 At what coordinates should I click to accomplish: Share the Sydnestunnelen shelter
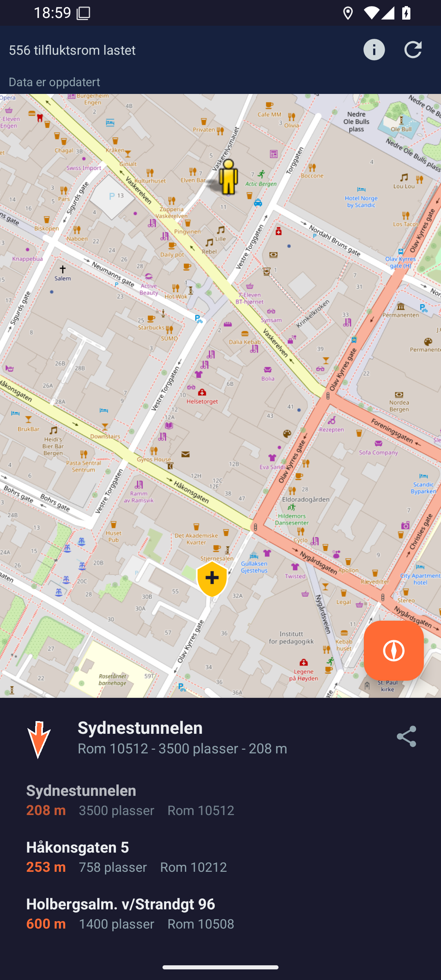click(406, 737)
